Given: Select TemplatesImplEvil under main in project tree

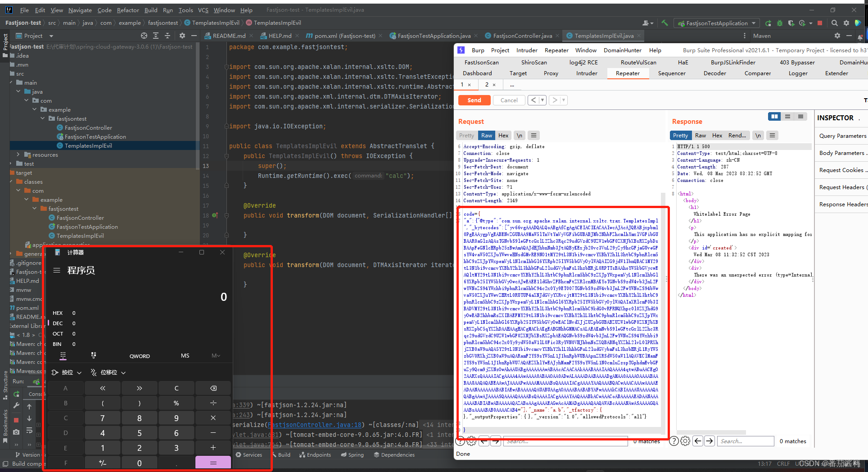Looking at the screenshot, I should click(x=88, y=145).
